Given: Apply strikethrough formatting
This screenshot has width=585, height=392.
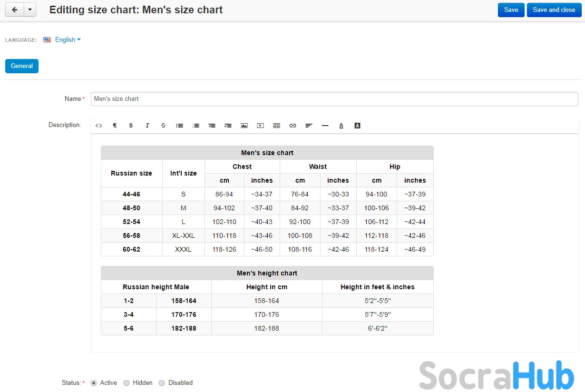Looking at the screenshot, I should (164, 126).
